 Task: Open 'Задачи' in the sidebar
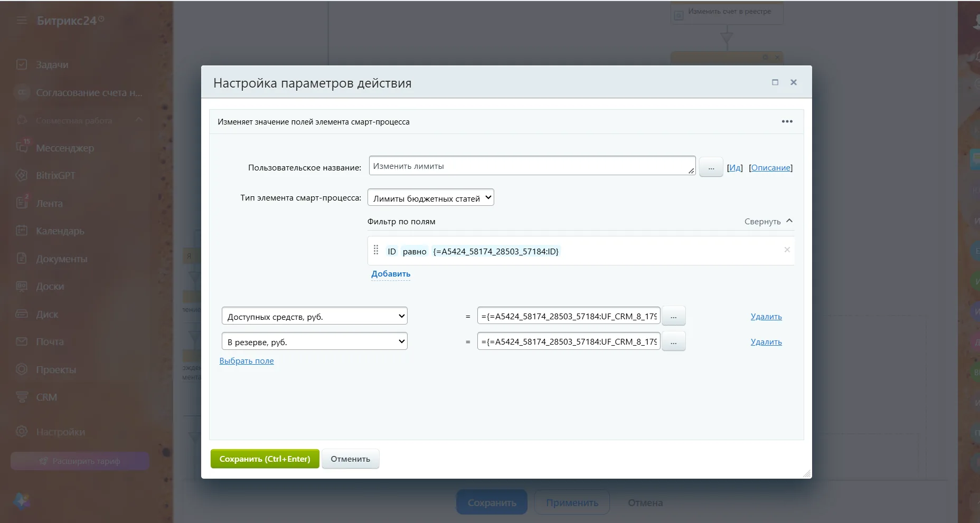[x=52, y=65]
